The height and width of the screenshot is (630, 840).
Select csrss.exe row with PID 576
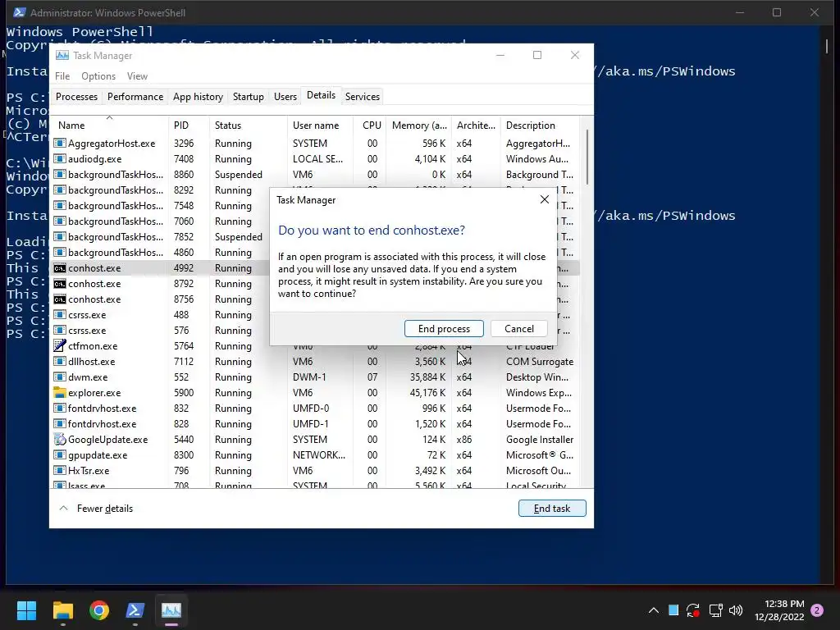(316, 330)
